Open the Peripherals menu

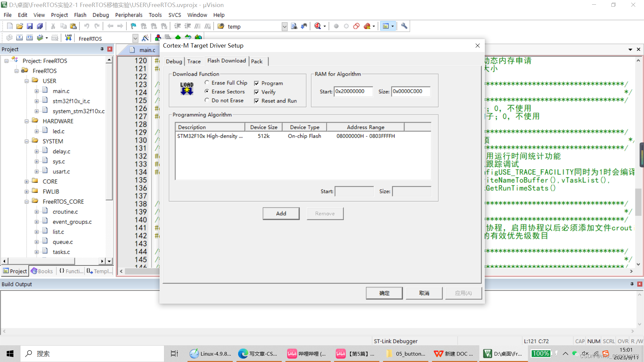coord(129,15)
